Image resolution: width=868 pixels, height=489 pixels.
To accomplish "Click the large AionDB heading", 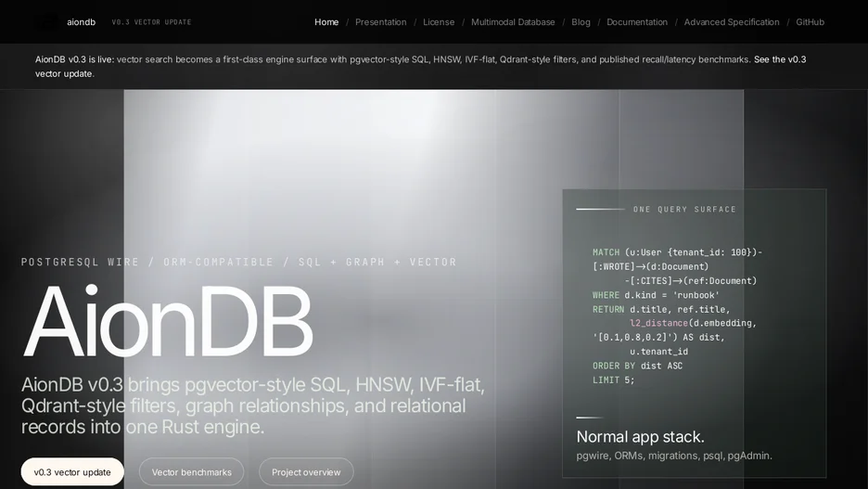I will (x=168, y=321).
